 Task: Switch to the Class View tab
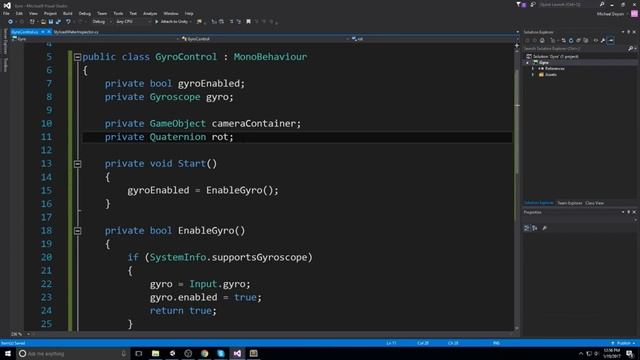tap(594, 203)
